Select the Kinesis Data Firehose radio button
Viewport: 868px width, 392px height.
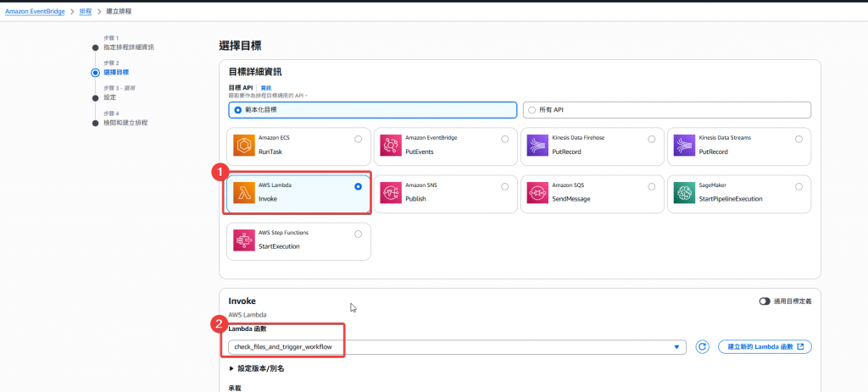pos(652,140)
